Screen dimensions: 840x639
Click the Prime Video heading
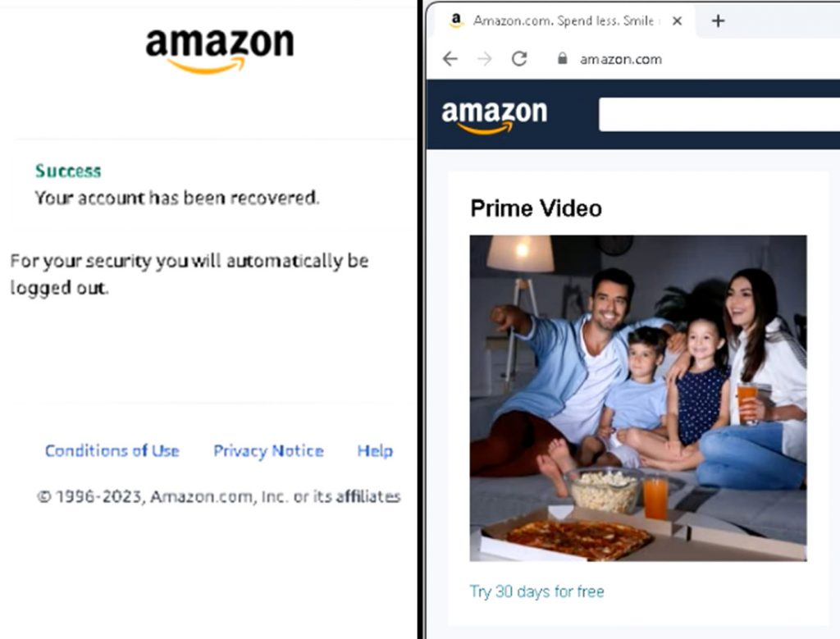tap(536, 208)
